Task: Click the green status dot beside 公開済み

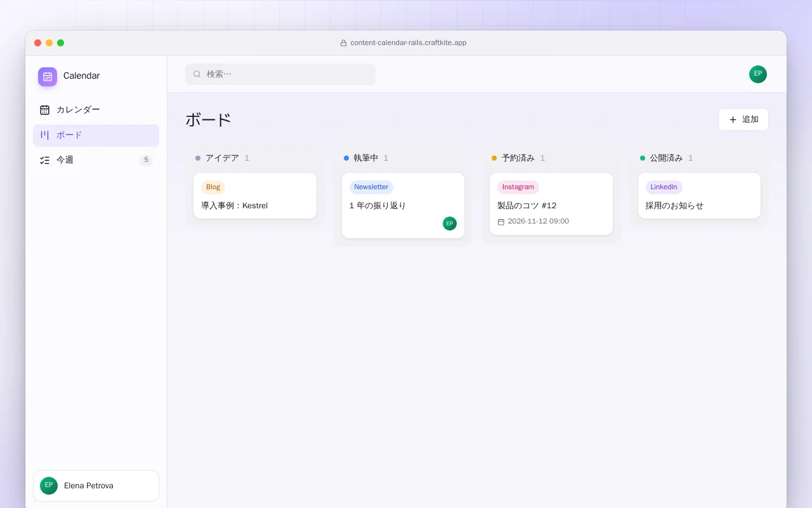Action: coord(643,158)
